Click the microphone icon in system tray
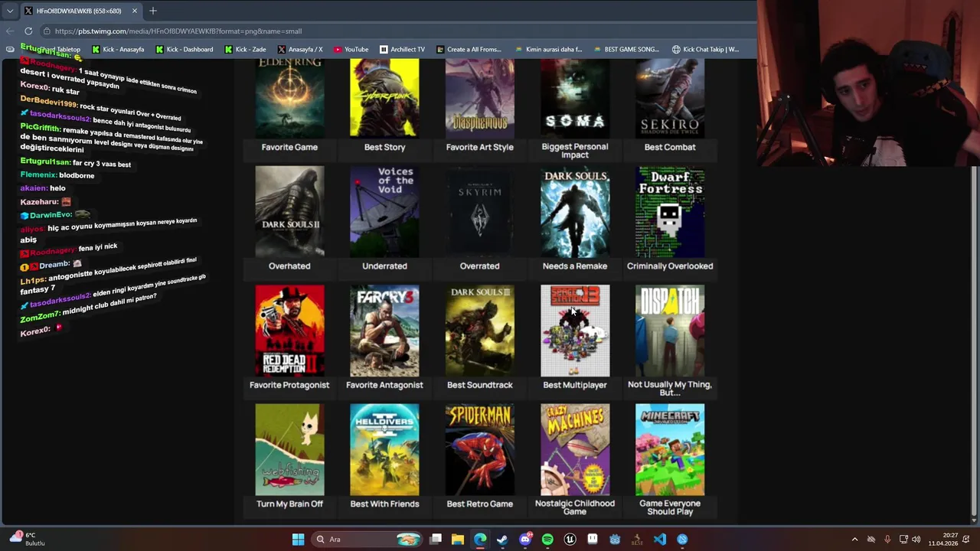980x551 pixels. (887, 540)
